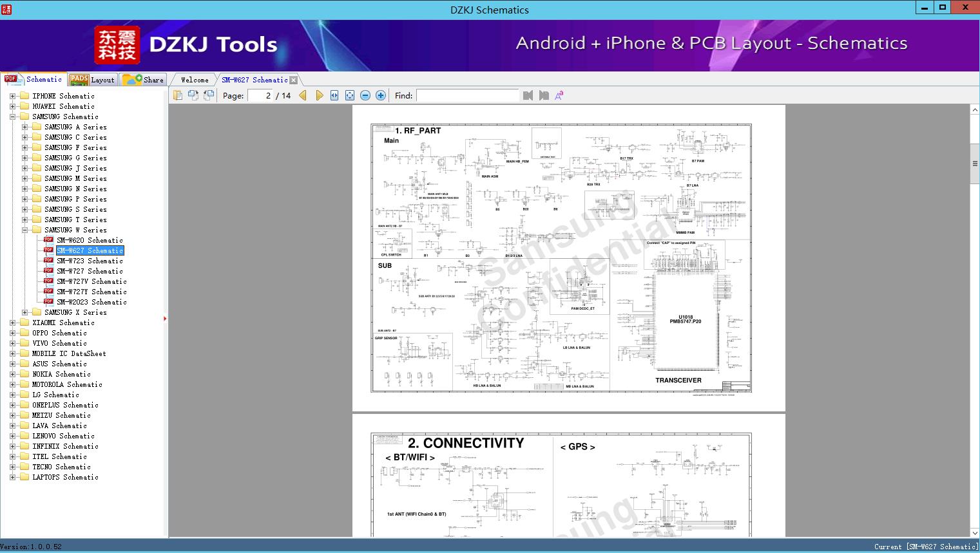The width and height of the screenshot is (980, 553).
Task: Fit the page to width
Action: pyautogui.click(x=334, y=95)
